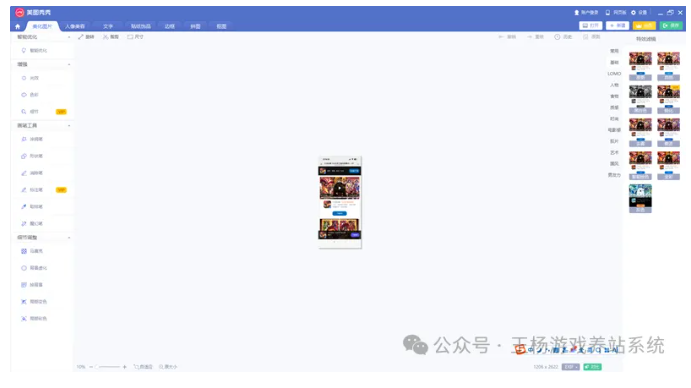This screenshot has width=691, height=388.
Task: Collapse the 画笔工具 section
Action: pyautogui.click(x=69, y=126)
